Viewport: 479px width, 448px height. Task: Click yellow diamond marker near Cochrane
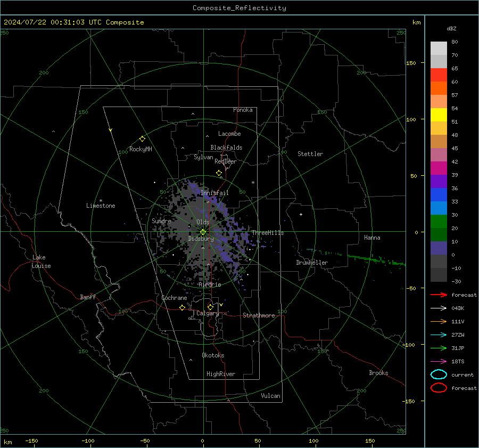[182, 307]
